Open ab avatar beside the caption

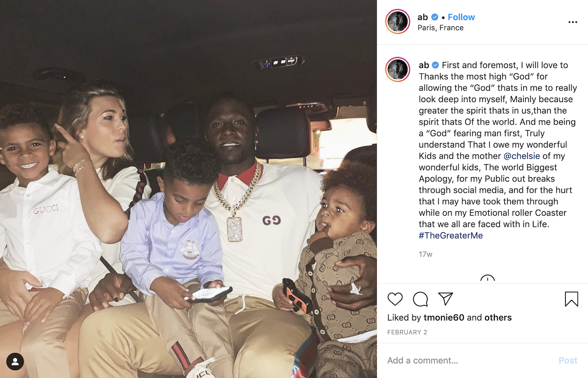pos(398,69)
